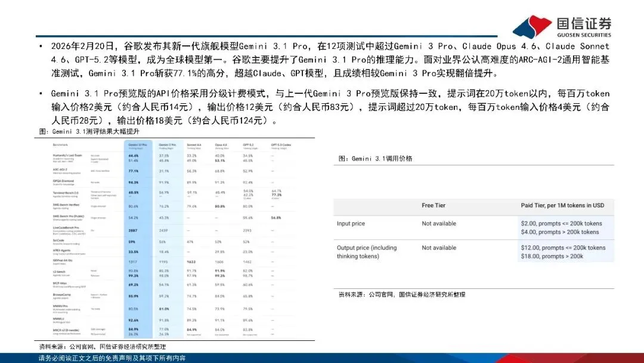Image resolution: width=644 pixels, height=363 pixels.
Task: Click the '94.3%' cell in the GPQA Diamond row
Action: pyautogui.click(x=134, y=182)
